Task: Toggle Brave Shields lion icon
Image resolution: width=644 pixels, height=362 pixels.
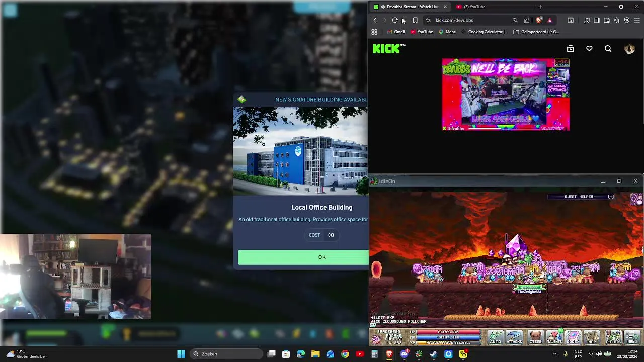Action: 539,20
